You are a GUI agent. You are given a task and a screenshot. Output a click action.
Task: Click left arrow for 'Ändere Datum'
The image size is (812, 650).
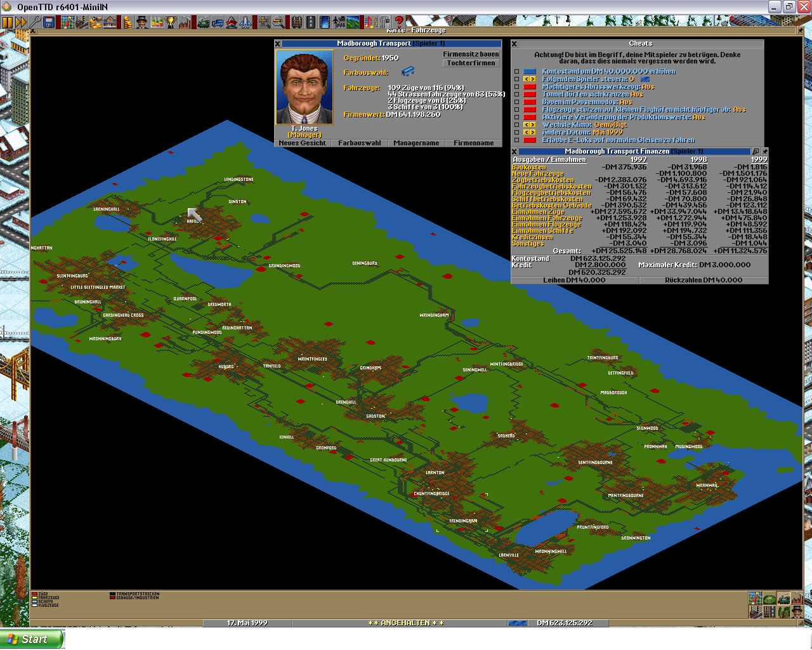526,133
